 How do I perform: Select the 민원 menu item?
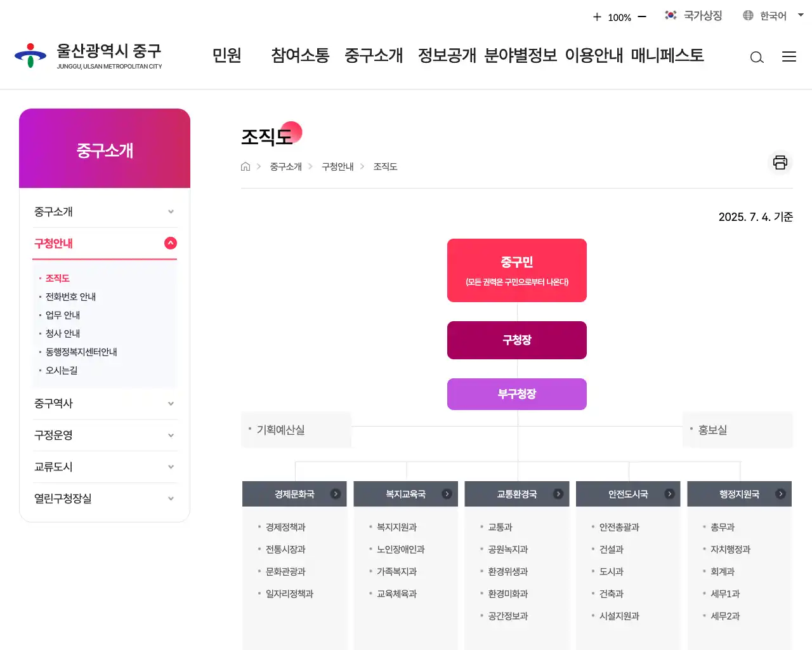(x=226, y=56)
